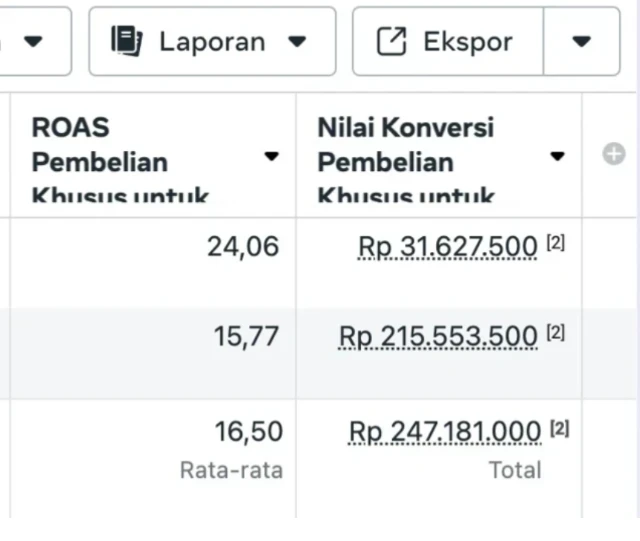Select the average ROAS 16,50 cell
The height and width of the screenshot is (541, 640).
(248, 431)
